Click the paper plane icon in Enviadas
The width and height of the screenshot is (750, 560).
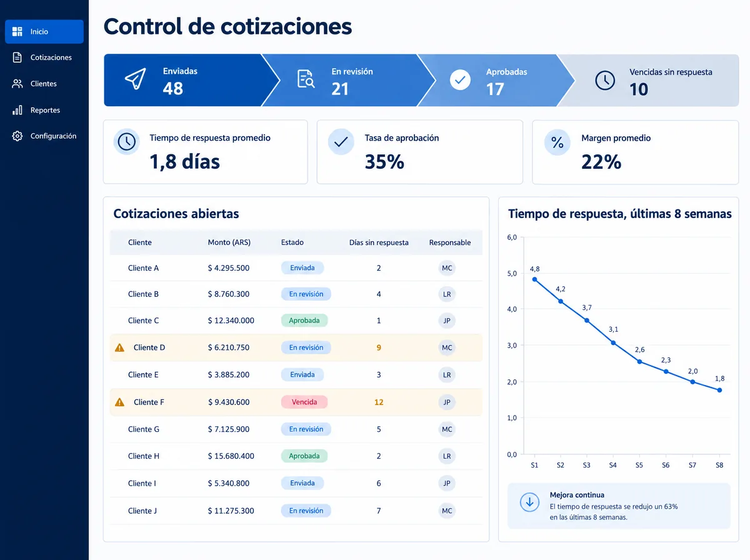click(x=135, y=80)
